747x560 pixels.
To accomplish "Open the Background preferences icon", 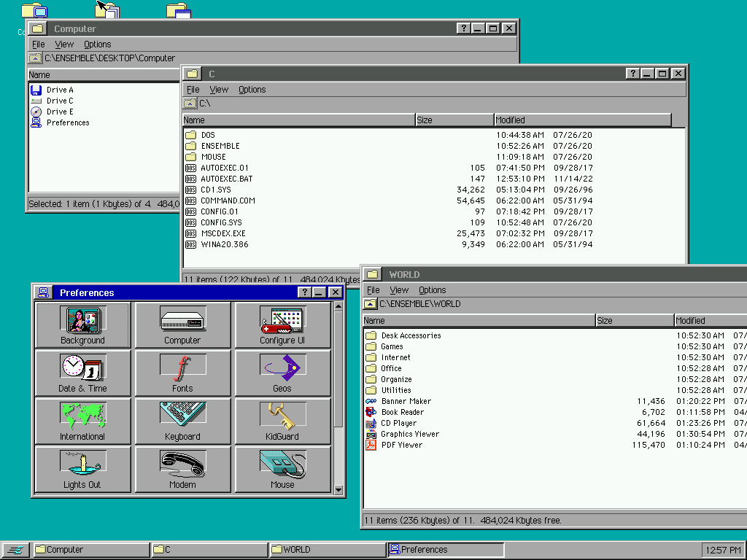I will (82, 324).
